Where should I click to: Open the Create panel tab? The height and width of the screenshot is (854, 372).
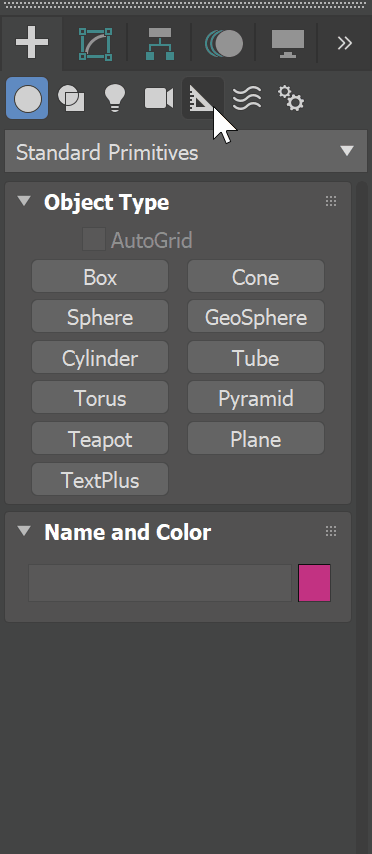coord(32,43)
